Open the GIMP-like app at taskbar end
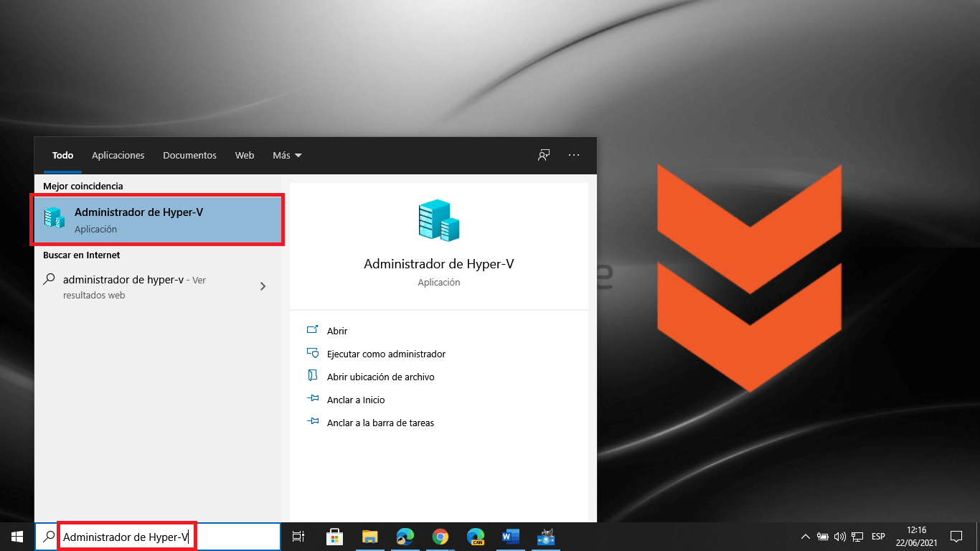980x551 pixels. coord(547,537)
